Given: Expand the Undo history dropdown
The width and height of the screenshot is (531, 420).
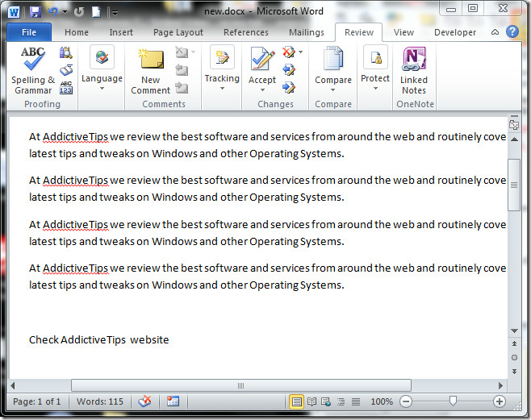Looking at the screenshot, I should tap(65, 12).
